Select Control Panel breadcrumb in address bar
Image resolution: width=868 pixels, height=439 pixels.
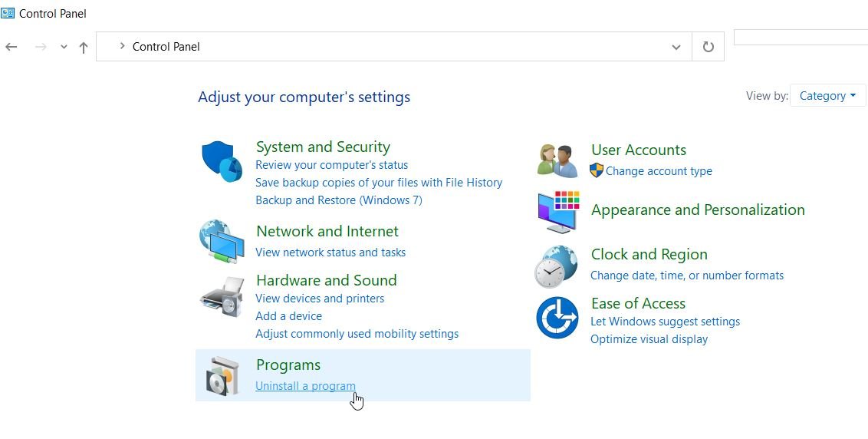pos(166,47)
